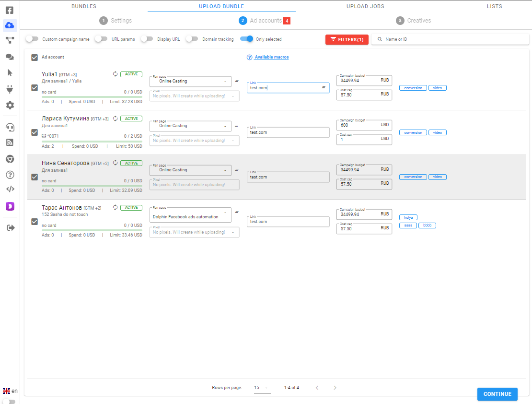The width and height of the screenshot is (532, 404).
Task: Open the support headset sidebar icon
Action: [x=10, y=128]
